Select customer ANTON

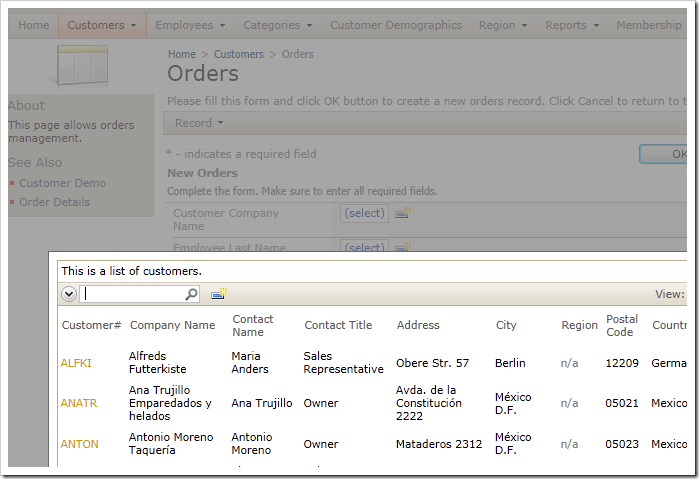click(x=79, y=444)
